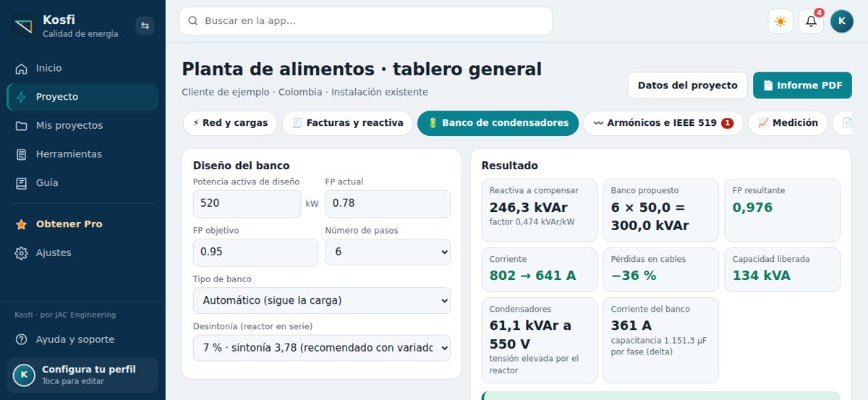This screenshot has width=868, height=400.
Task: Open Desintonía reactor en serie dropdown
Action: (x=322, y=348)
